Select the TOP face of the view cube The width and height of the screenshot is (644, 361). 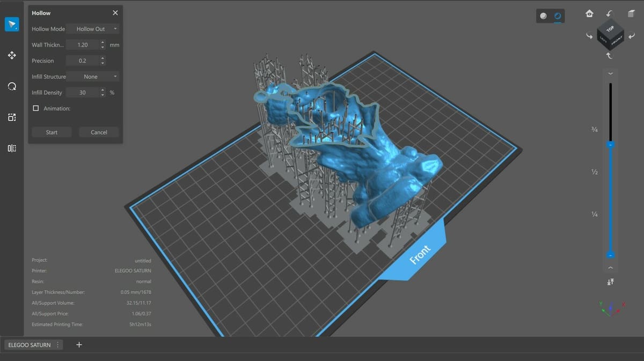coord(610,29)
